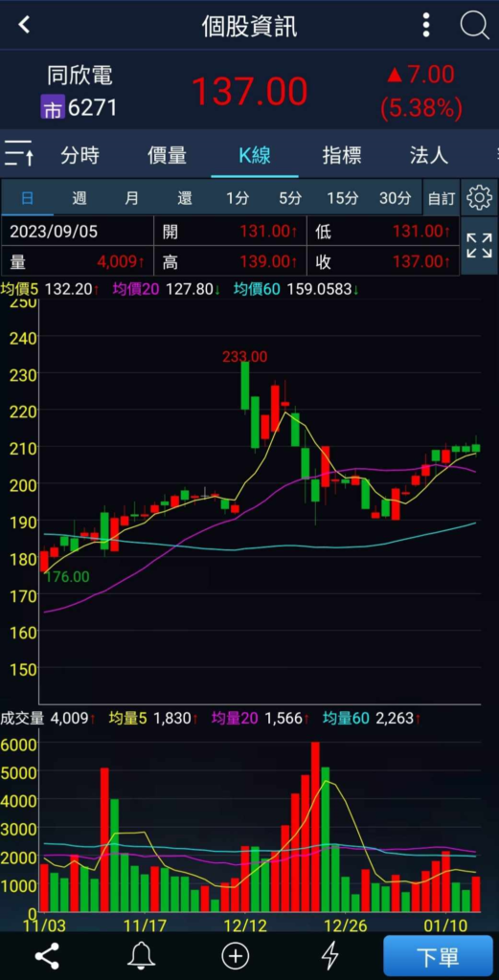Viewport: 499px width, 980px height.
Task: Open the 法人 tab
Action: coord(429,155)
